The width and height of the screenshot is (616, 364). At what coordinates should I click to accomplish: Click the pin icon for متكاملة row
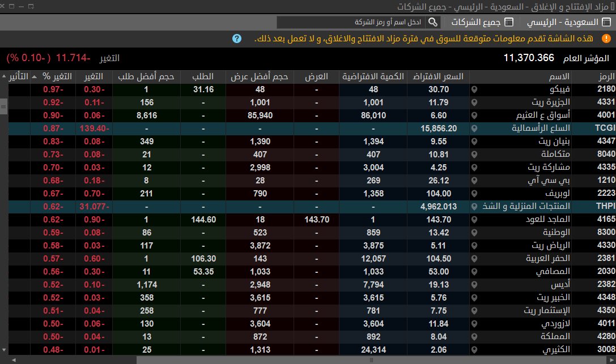pos(474,155)
